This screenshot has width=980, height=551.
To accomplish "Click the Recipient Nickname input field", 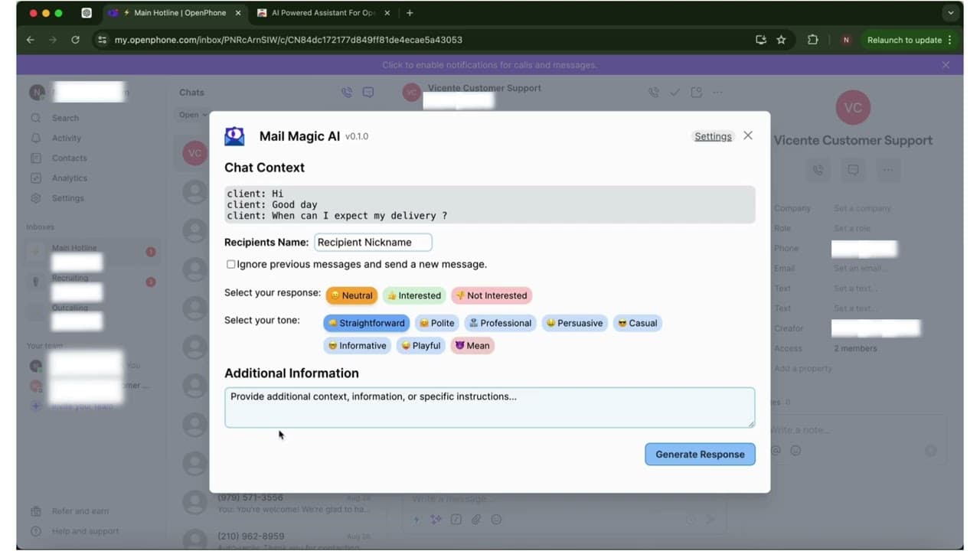I will [373, 242].
